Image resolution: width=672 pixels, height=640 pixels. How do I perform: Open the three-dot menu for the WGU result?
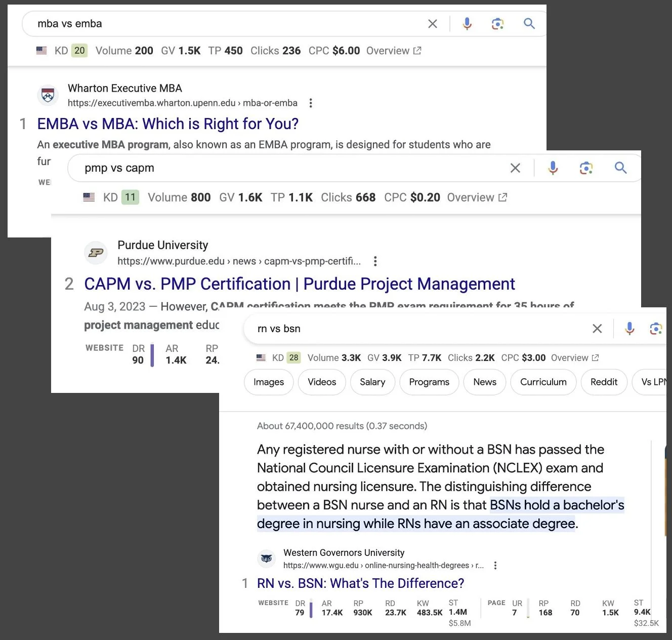pos(495,566)
